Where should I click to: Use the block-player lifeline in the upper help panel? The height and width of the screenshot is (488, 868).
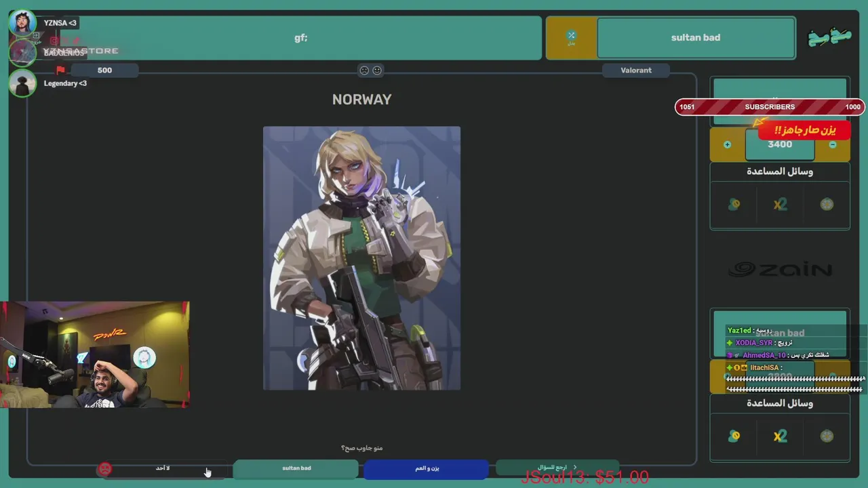tap(734, 205)
